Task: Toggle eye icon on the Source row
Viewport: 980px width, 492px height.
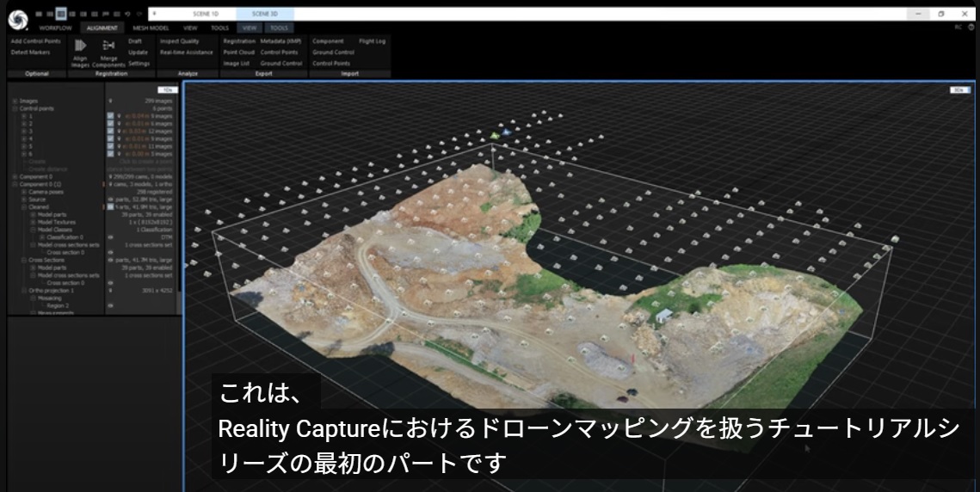Action: click(x=110, y=200)
